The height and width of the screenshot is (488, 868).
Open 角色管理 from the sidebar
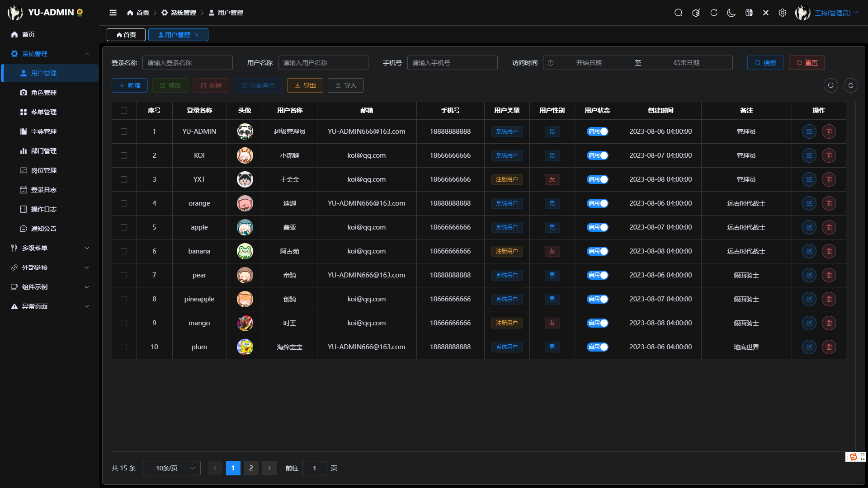43,93
